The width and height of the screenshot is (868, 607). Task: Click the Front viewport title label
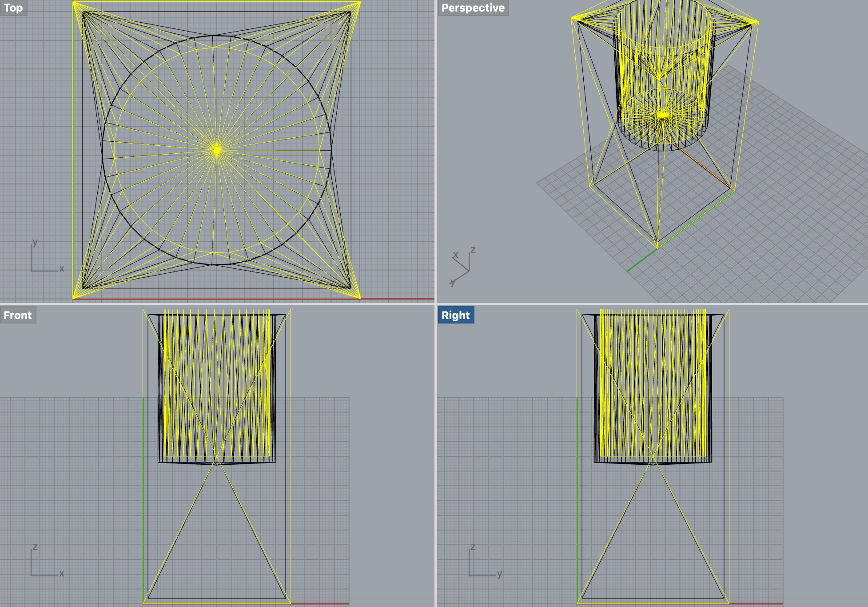coord(18,315)
